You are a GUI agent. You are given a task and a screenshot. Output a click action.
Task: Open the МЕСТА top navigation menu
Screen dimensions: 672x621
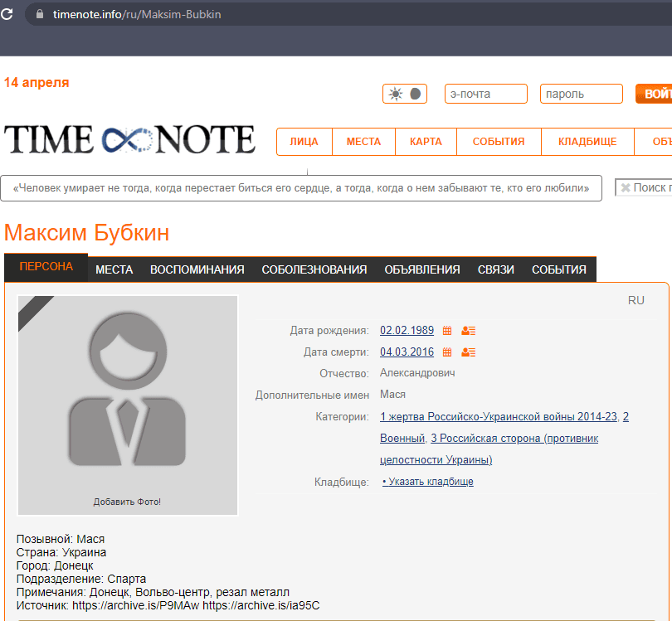[364, 142]
